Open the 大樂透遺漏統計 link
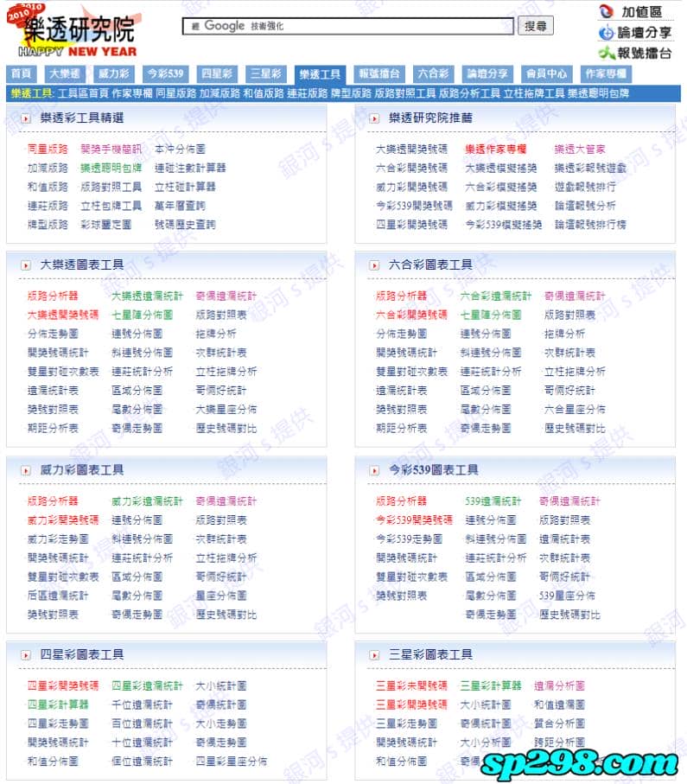687x784 pixels. [x=147, y=296]
